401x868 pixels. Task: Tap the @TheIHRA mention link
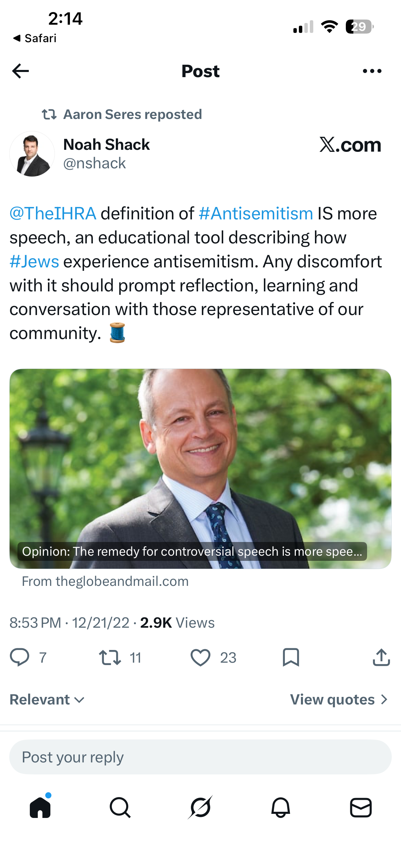[x=53, y=214]
